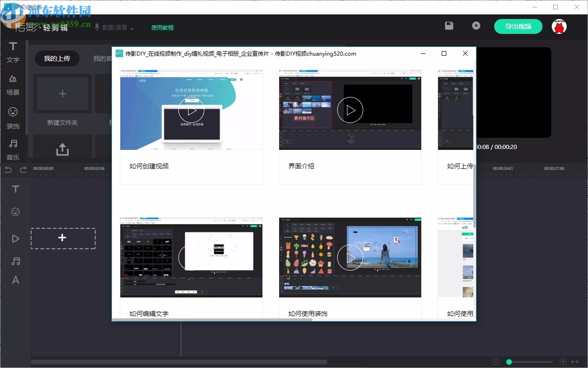The height and width of the screenshot is (368, 588).
Task: Click the redo arrow above timeline
Action: point(23,169)
